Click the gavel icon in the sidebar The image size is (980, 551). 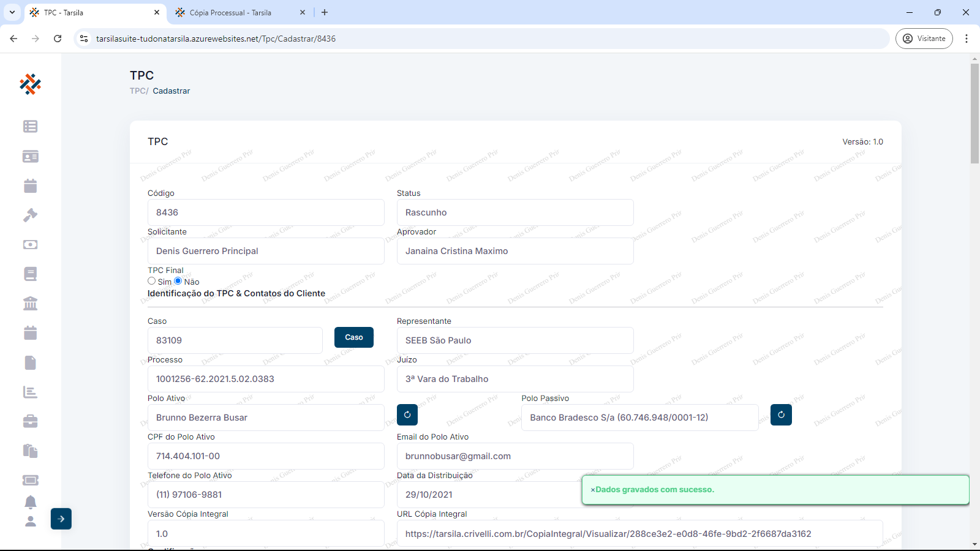(x=30, y=215)
